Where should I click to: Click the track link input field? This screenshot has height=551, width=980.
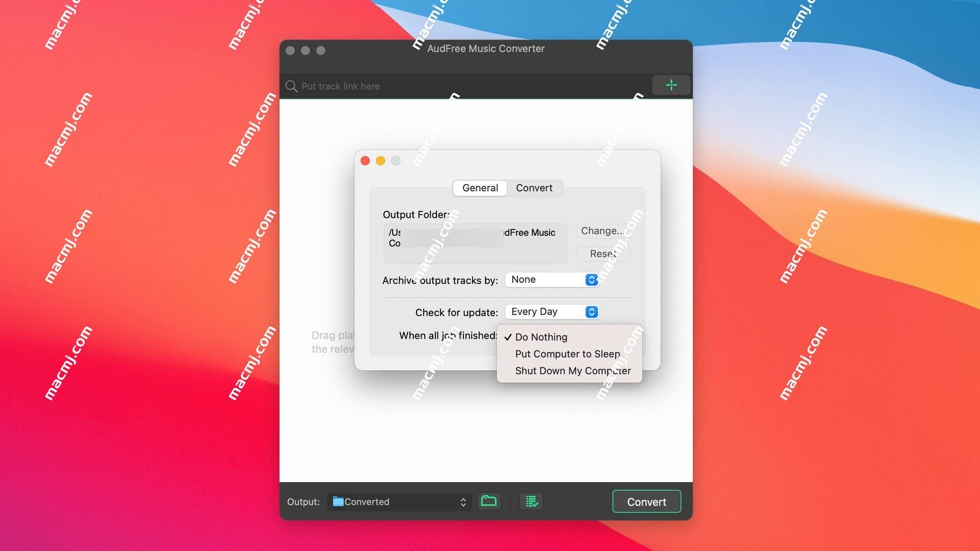pos(471,85)
